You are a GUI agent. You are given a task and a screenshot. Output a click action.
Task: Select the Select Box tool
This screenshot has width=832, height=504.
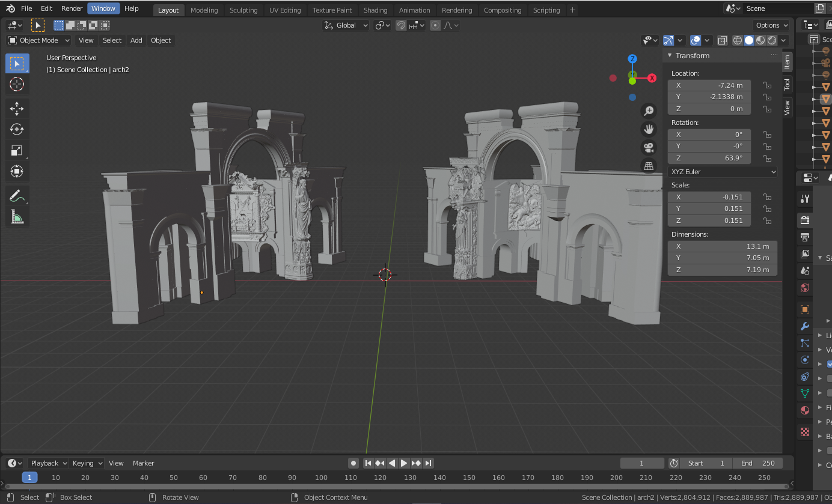(x=17, y=64)
